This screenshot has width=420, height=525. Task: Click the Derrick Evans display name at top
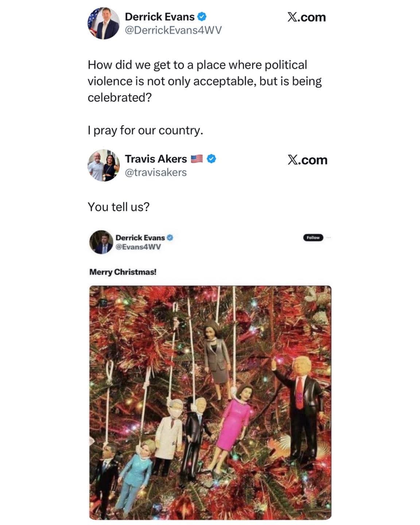click(x=160, y=16)
